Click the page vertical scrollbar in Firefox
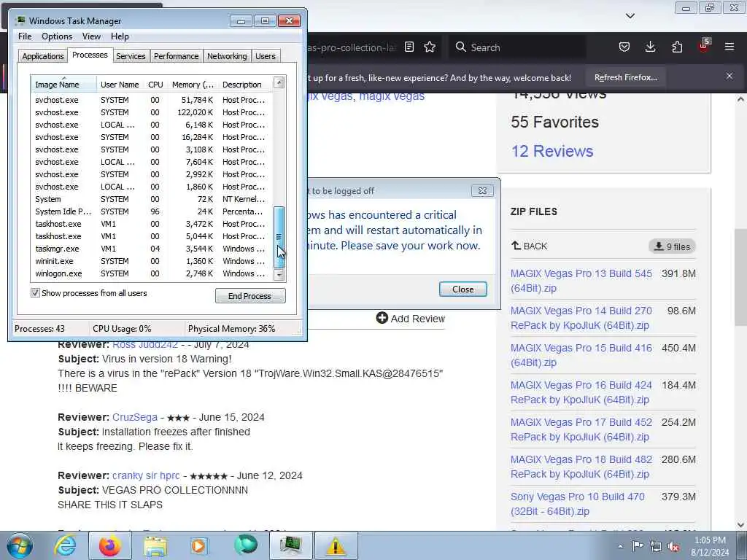Screen dimensions: 747x560 [740, 277]
